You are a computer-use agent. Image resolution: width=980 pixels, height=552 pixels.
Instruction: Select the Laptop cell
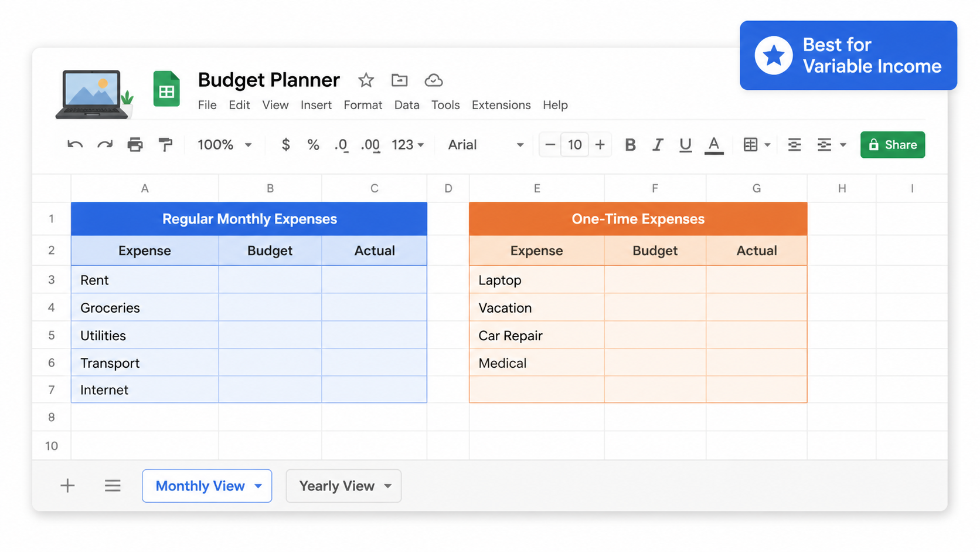point(536,280)
